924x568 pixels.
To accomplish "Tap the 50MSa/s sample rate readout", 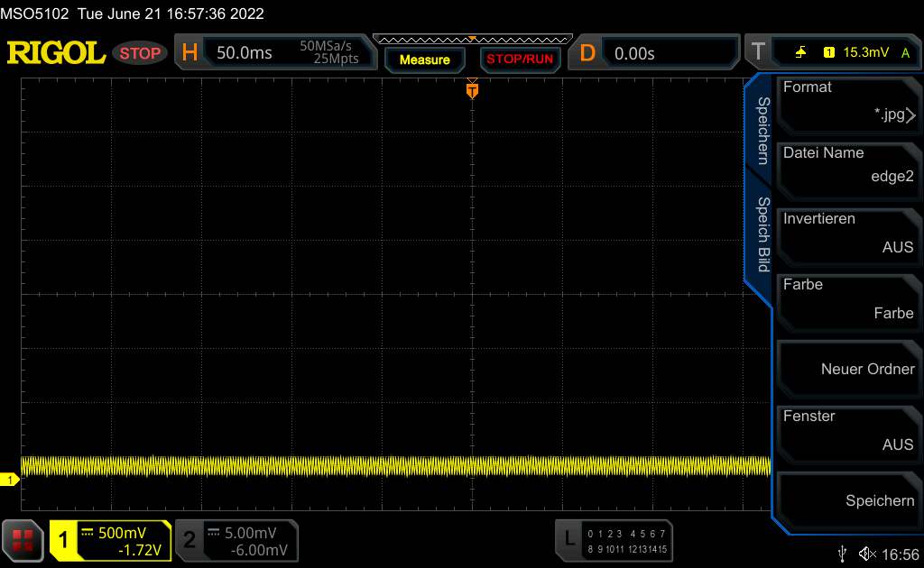I will pyautogui.click(x=325, y=46).
